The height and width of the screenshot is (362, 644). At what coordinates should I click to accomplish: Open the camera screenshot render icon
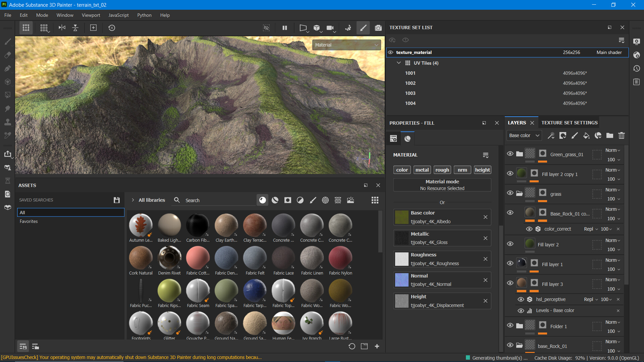pos(378,28)
